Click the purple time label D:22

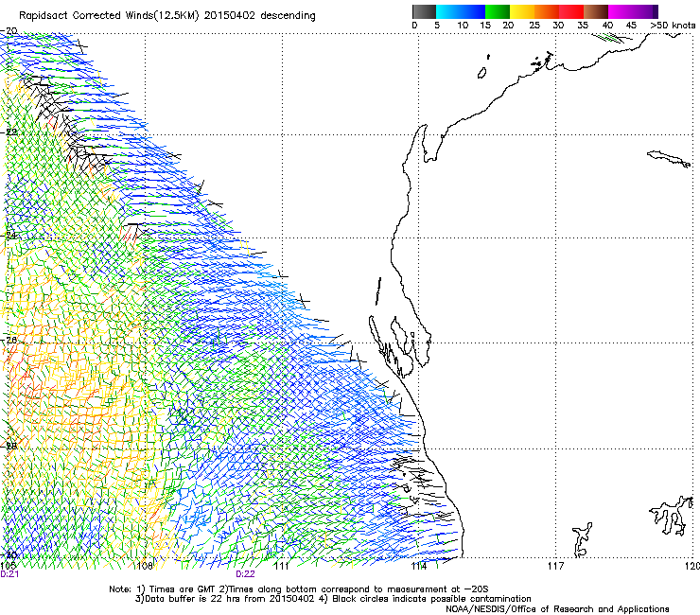point(245,574)
